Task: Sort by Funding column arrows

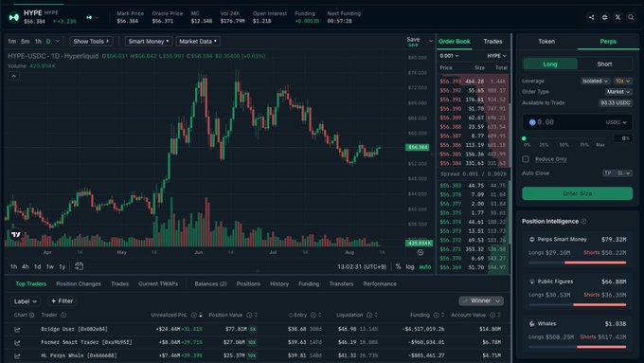Action: pos(443,315)
